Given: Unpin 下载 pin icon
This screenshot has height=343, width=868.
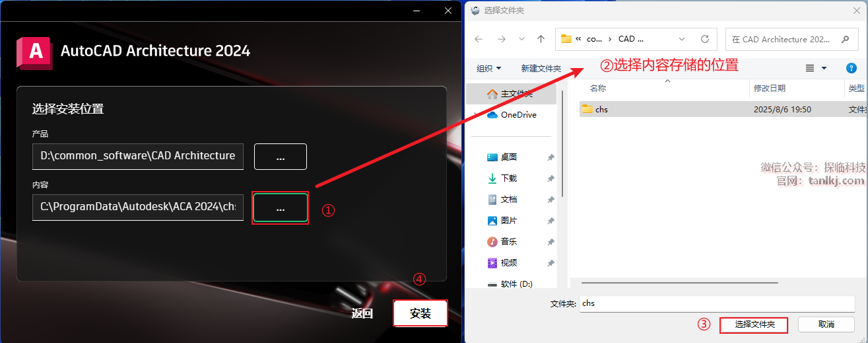Looking at the screenshot, I should (551, 178).
